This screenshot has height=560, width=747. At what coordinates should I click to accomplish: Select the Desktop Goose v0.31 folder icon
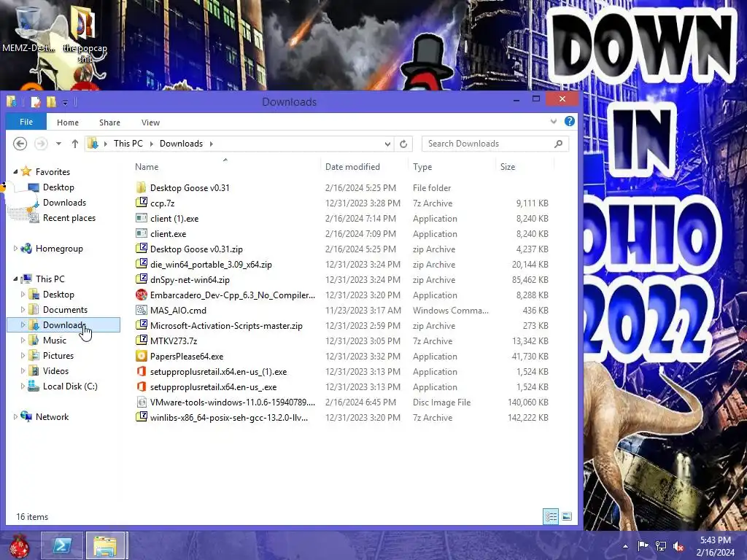point(141,187)
